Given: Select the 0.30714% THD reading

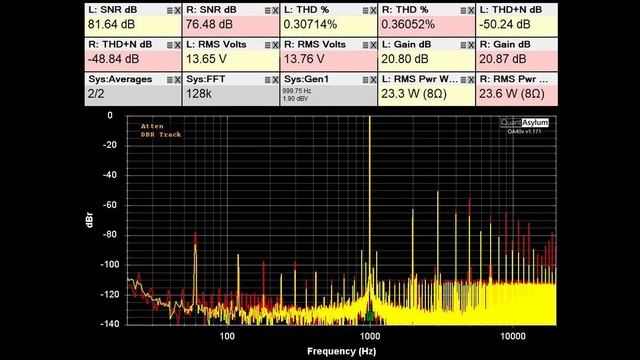Looking at the screenshot, I should point(310,24).
